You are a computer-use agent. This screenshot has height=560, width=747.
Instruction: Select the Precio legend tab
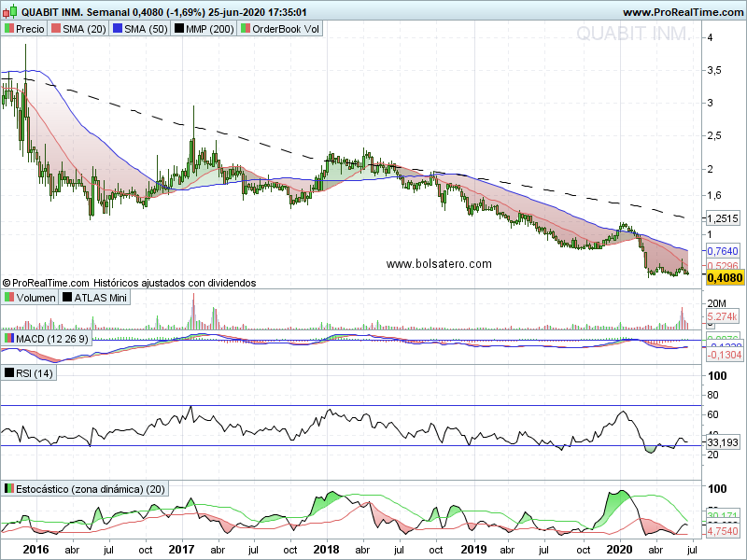(24, 29)
